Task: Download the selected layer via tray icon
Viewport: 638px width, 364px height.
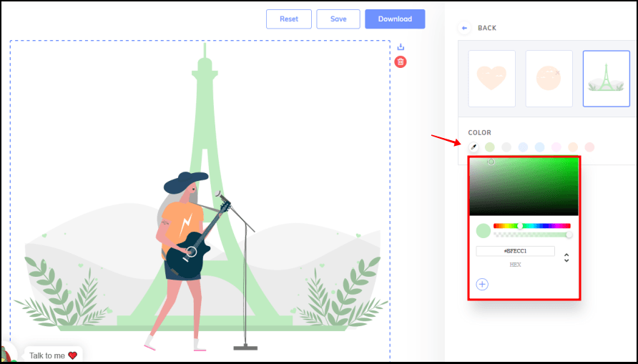Action: (401, 46)
